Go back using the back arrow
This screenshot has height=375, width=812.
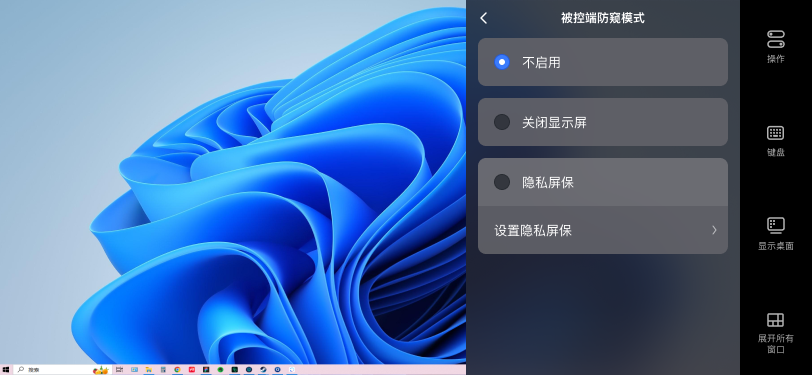pos(484,18)
